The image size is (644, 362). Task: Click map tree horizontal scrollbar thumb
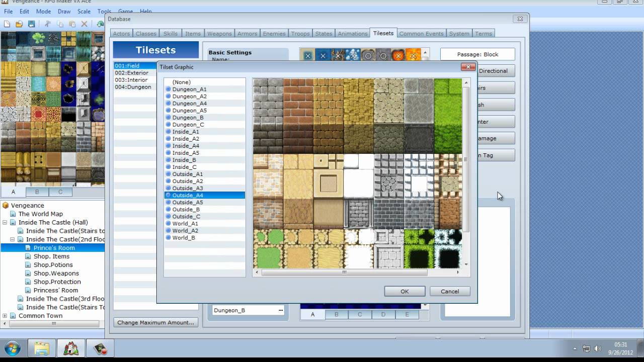click(53, 323)
